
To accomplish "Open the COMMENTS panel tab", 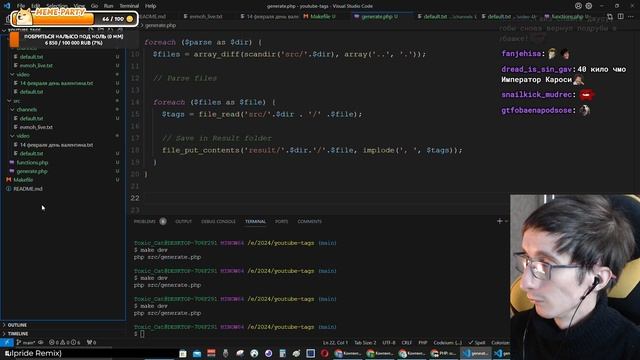I will pyautogui.click(x=309, y=221).
